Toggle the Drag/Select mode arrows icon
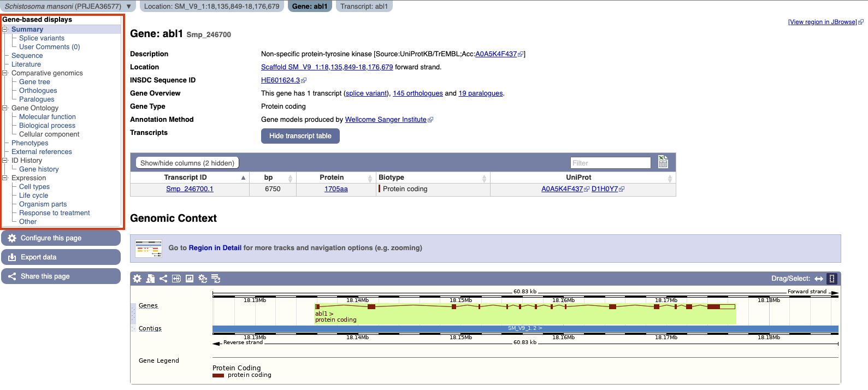868x390 pixels. tap(818, 279)
